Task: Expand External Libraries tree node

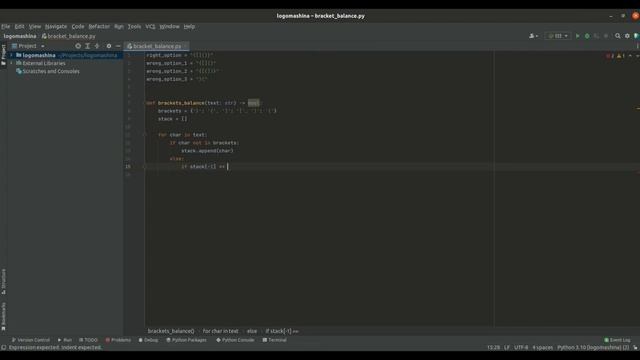Action: [11, 63]
